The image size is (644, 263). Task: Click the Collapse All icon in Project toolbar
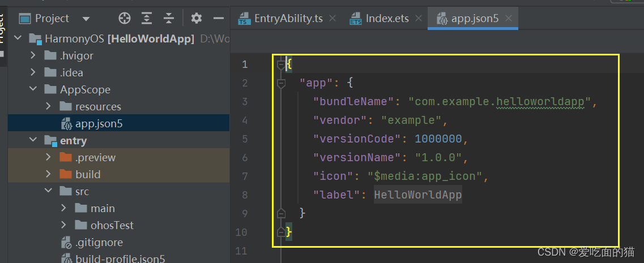pos(169,18)
